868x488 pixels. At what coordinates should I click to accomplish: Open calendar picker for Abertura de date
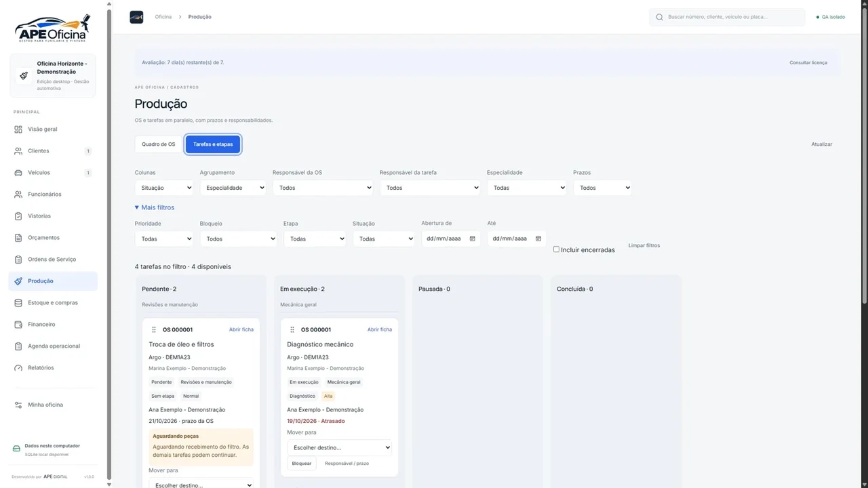coord(472,239)
